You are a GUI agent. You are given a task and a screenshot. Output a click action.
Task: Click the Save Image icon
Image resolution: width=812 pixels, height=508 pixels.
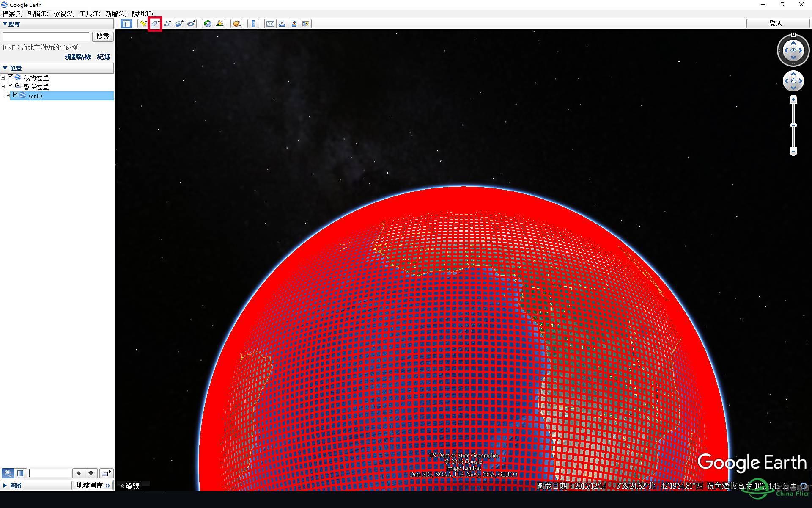294,24
